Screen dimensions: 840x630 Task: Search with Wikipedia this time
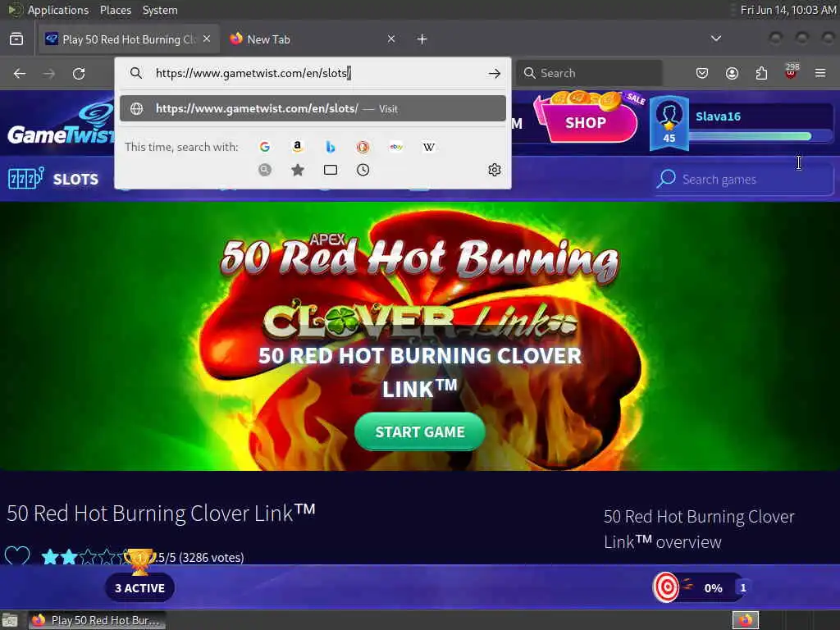point(429,147)
